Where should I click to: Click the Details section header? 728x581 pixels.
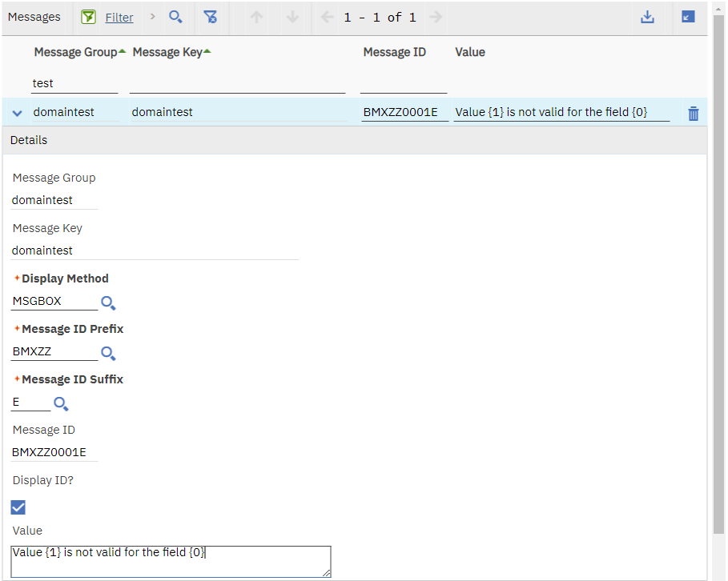pos(355,140)
